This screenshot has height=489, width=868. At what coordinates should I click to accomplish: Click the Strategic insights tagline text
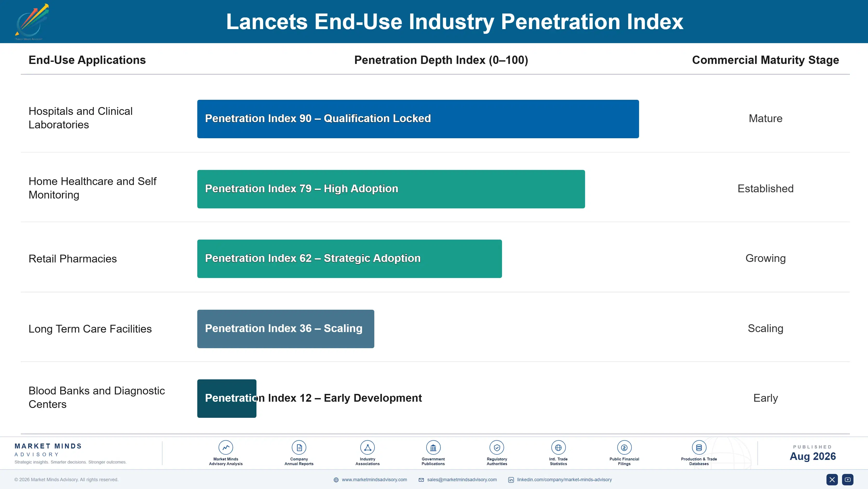[70, 462]
